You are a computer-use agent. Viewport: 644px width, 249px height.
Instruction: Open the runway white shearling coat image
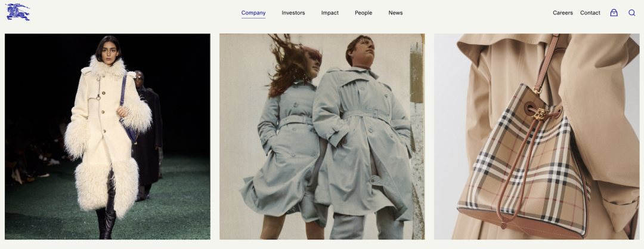pos(107,136)
